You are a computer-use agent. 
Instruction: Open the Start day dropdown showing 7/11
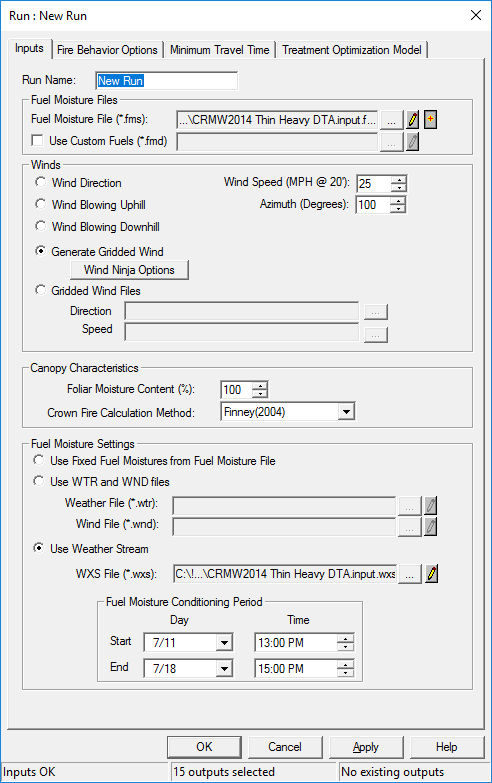(x=224, y=643)
